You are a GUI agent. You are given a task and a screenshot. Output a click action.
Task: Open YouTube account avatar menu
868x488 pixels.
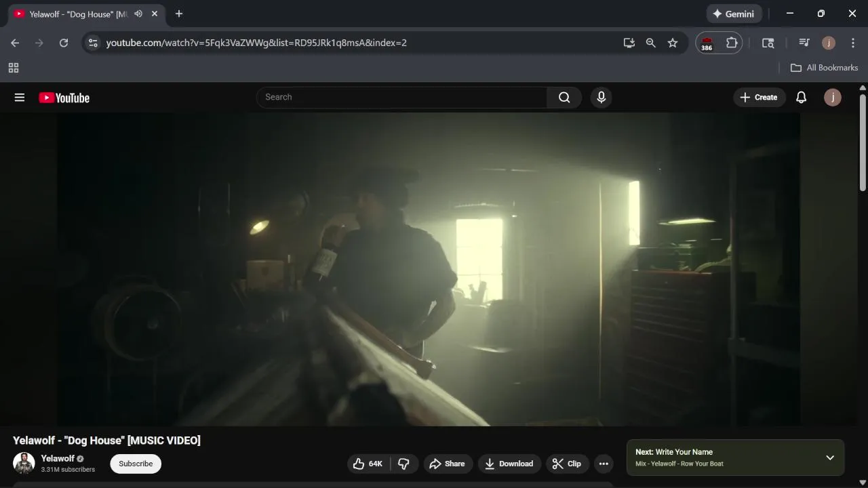point(833,98)
